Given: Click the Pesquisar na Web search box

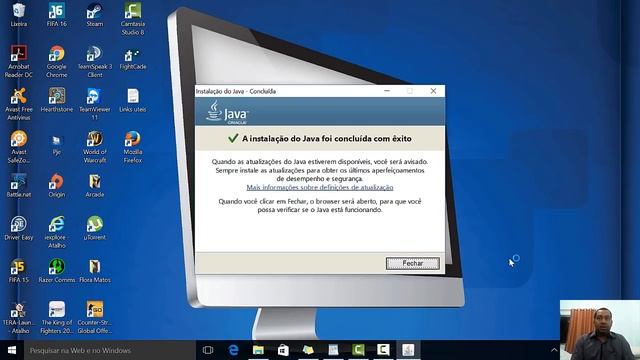Looking at the screenshot, I should (110, 350).
